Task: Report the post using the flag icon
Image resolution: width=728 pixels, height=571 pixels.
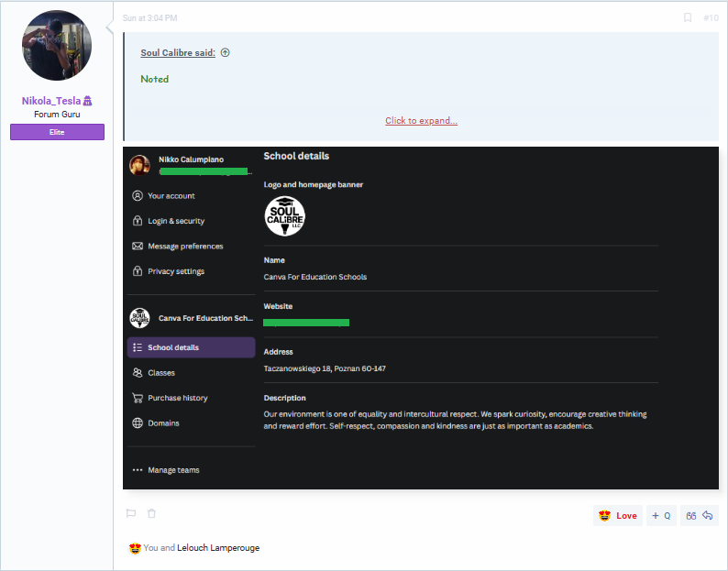Action: (x=131, y=513)
